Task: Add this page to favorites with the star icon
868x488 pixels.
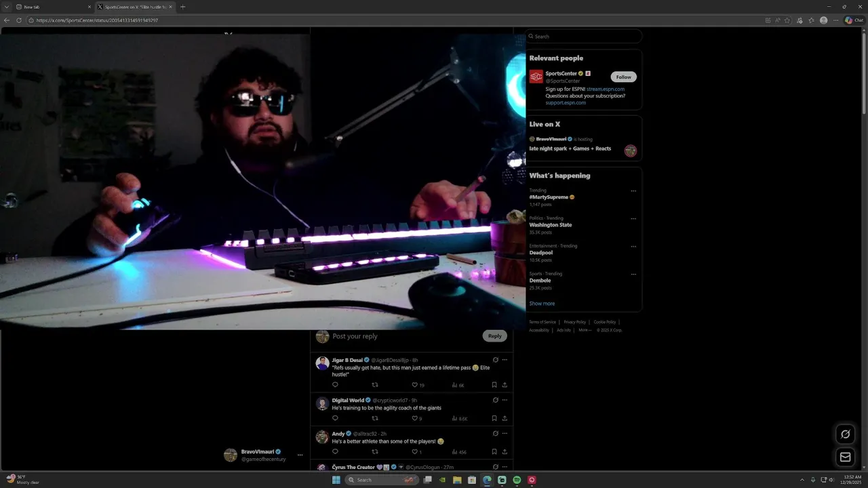Action: pos(787,20)
